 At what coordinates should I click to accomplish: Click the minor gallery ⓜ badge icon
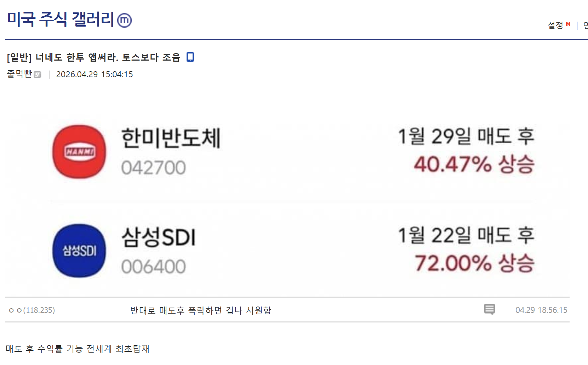pos(124,20)
